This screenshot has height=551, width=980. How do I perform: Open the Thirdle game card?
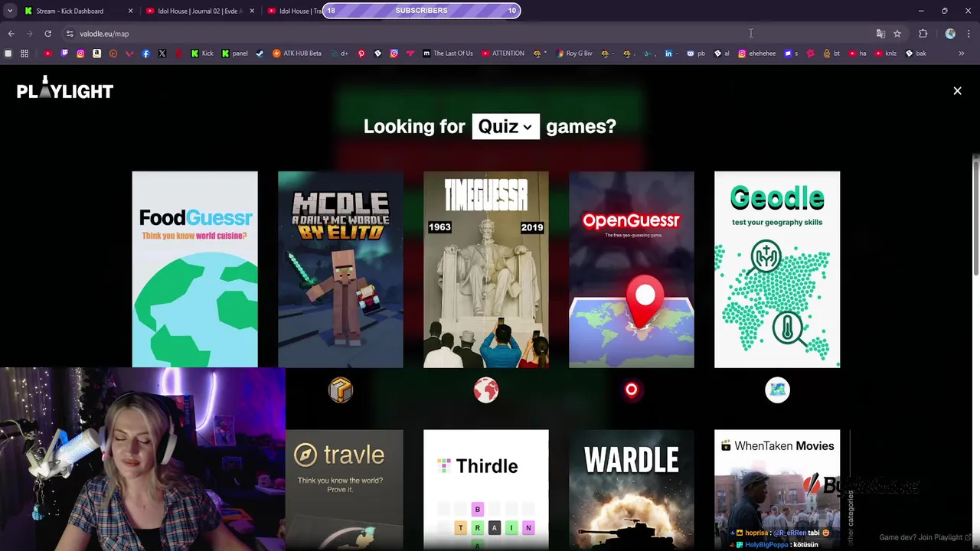point(486,490)
